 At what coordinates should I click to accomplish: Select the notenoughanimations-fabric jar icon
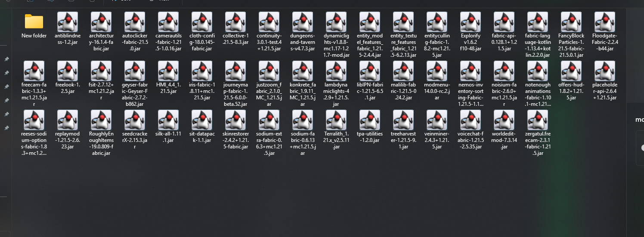(x=538, y=71)
